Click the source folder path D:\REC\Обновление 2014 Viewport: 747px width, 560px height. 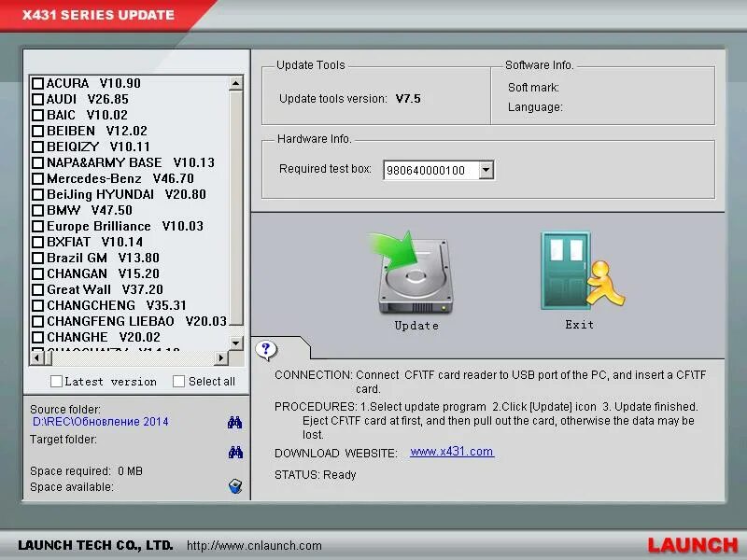[x=101, y=422]
